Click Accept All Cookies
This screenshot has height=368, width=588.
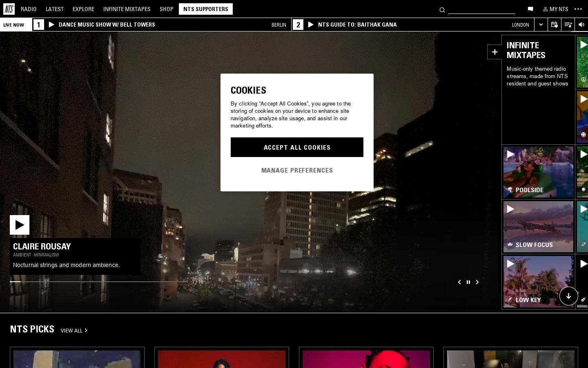tap(297, 147)
